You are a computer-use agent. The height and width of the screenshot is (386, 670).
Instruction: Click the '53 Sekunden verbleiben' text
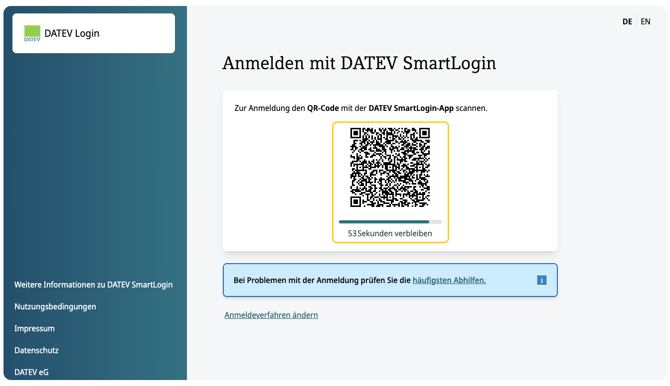pos(390,233)
